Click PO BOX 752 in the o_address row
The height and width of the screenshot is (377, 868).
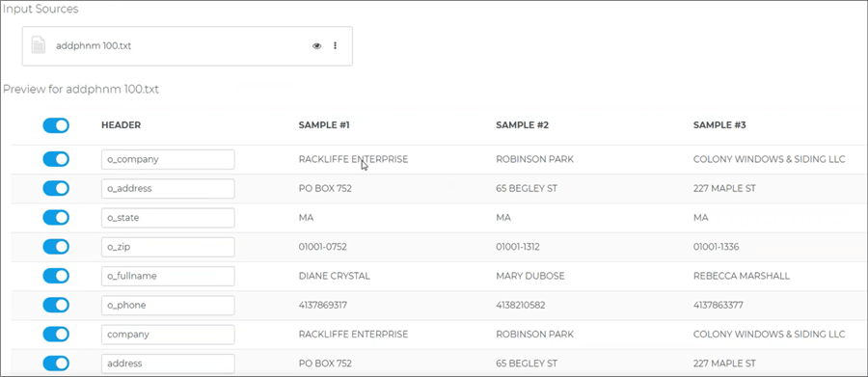[325, 188]
